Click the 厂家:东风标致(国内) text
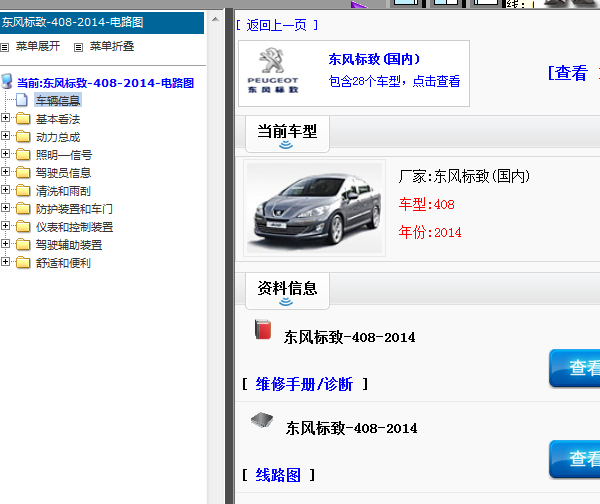 pyautogui.click(x=464, y=176)
